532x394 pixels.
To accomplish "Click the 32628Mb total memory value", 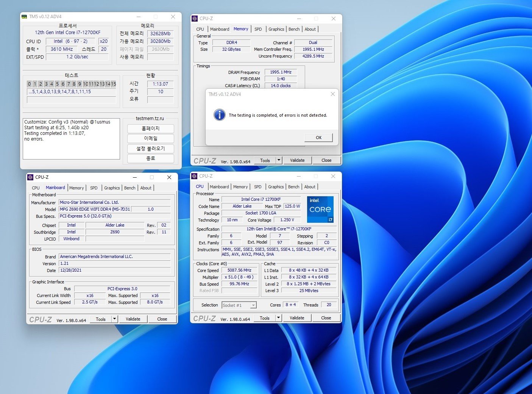I will pyautogui.click(x=161, y=33).
